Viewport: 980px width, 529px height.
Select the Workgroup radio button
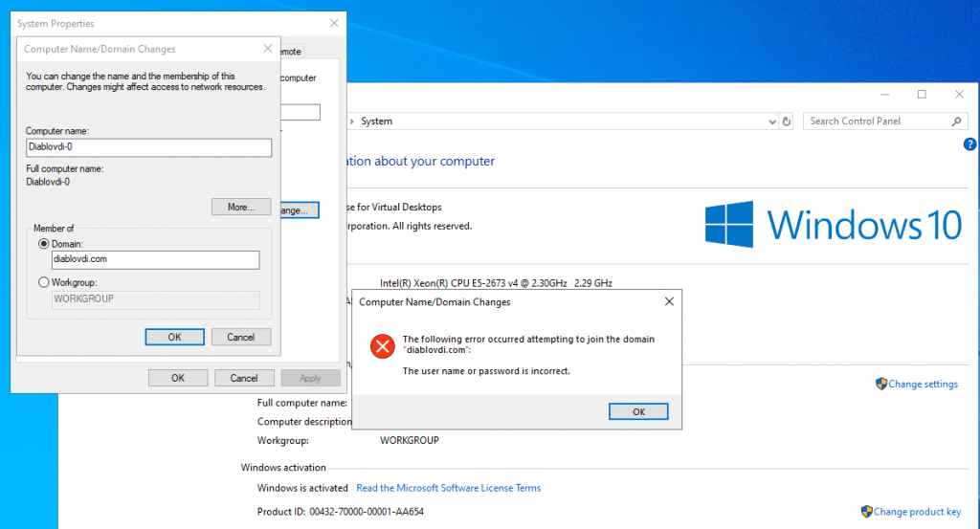[43, 282]
